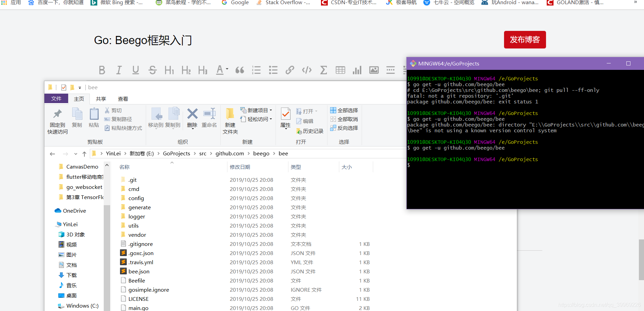Screen dimensions: 644x311
Task: Click the 发布博客 publish button
Action: 525,40
